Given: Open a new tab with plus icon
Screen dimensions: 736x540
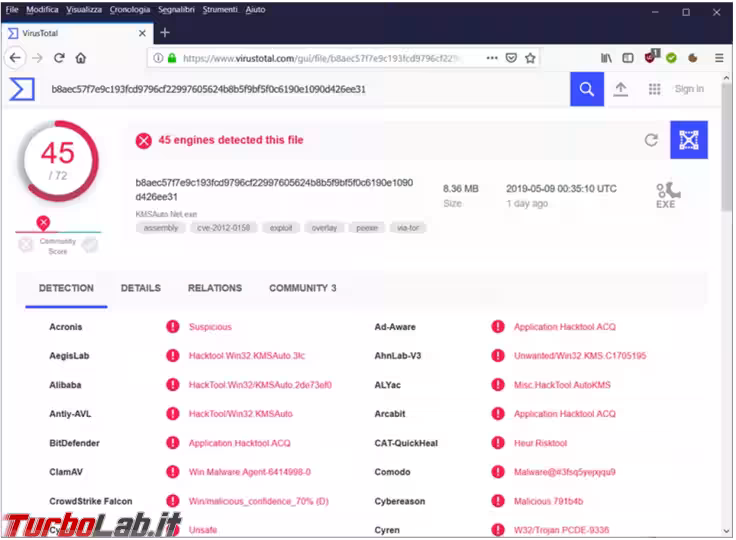Looking at the screenshot, I should [x=165, y=33].
